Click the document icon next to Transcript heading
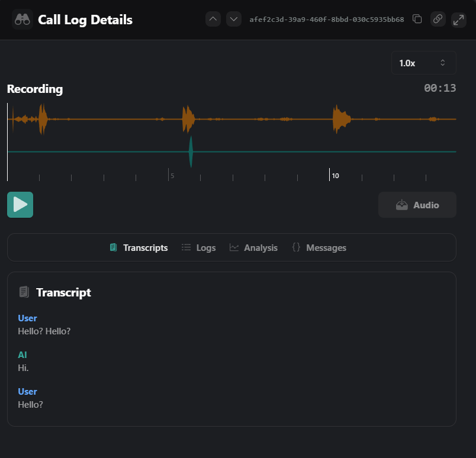 (x=24, y=292)
